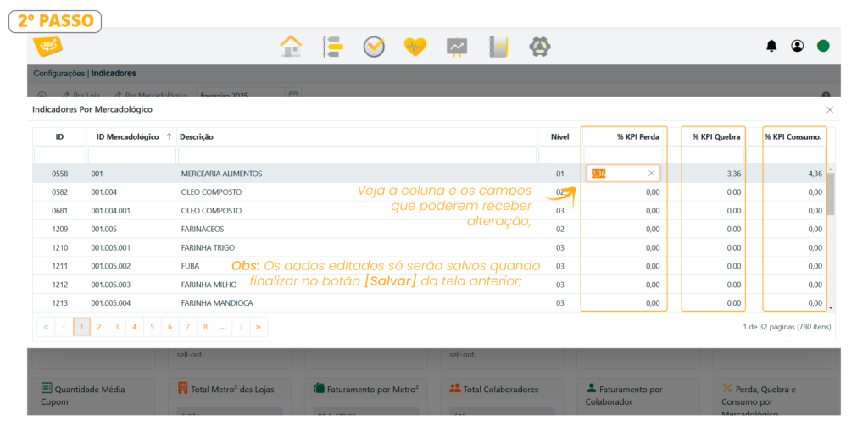Viewport: 868px width, 443px height.
Task: Focus the % KPI Perda filter field
Action: [x=623, y=155]
